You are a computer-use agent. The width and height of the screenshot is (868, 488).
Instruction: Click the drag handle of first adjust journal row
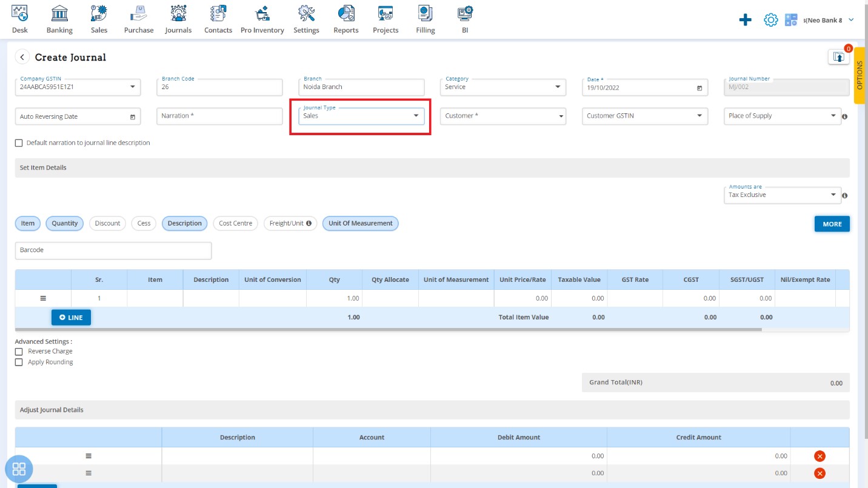pyautogui.click(x=88, y=456)
